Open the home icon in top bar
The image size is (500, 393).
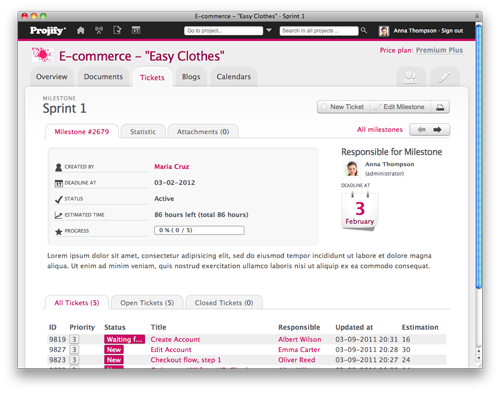pos(81,30)
